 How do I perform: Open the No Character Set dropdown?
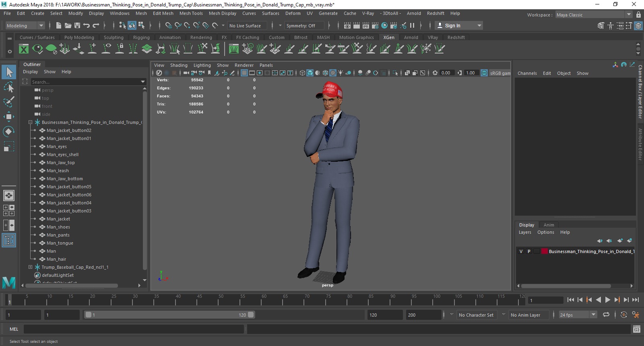pos(477,315)
